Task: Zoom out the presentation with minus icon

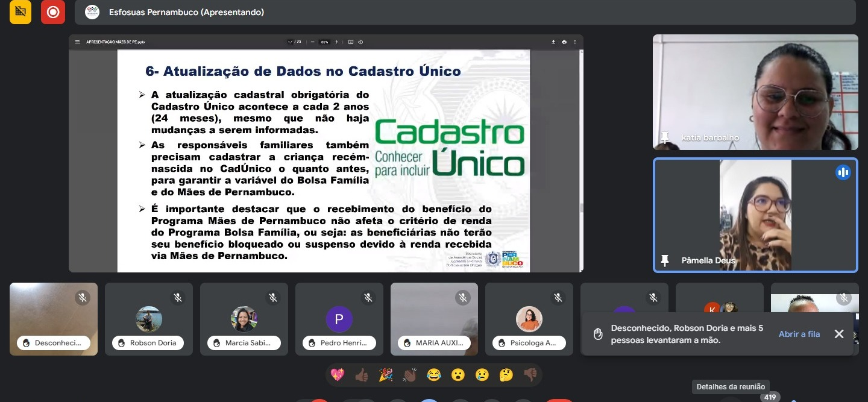Action: click(x=313, y=42)
